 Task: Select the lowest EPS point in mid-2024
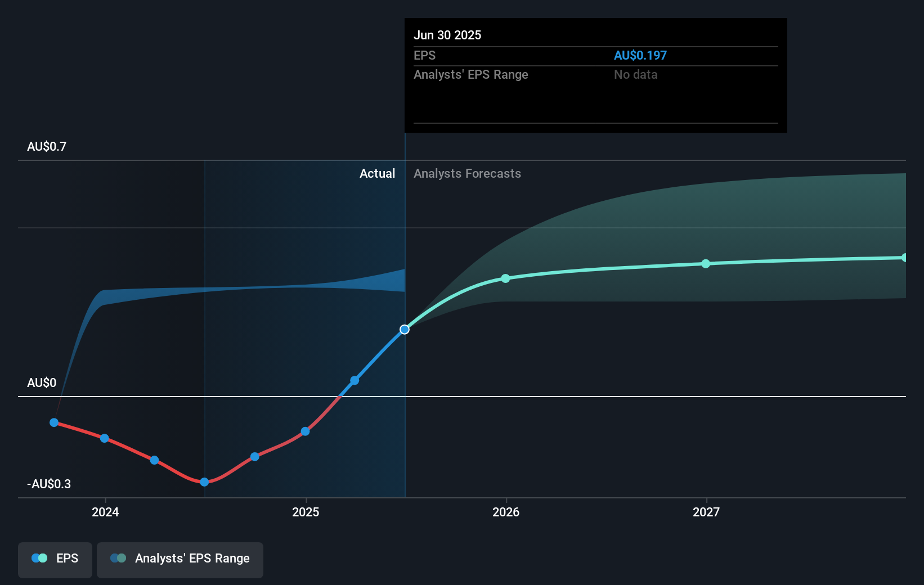click(204, 482)
